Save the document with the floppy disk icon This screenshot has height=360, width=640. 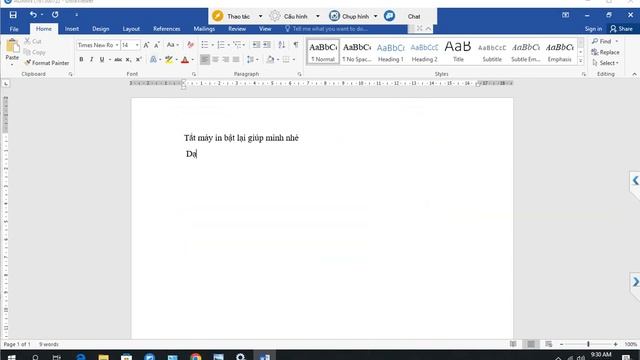(x=13, y=15)
